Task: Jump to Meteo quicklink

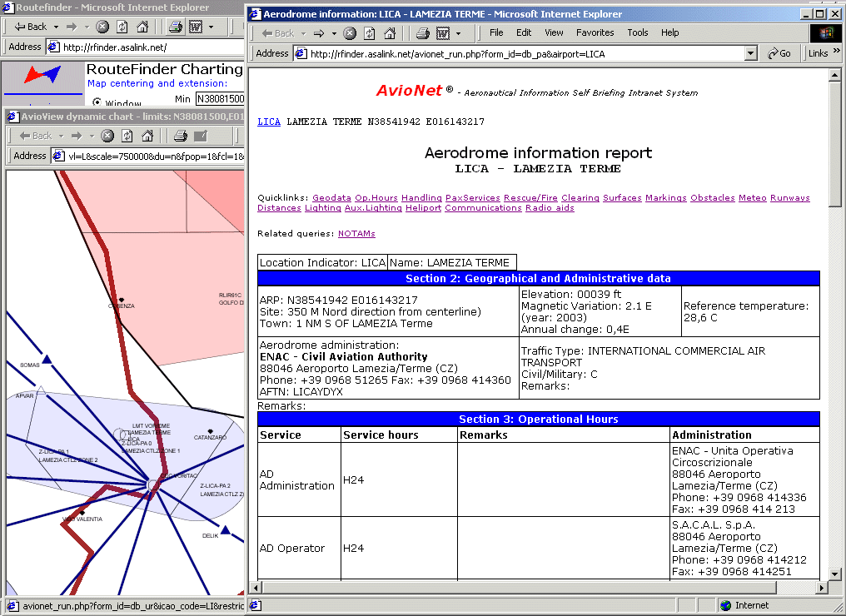Action: [x=752, y=198]
